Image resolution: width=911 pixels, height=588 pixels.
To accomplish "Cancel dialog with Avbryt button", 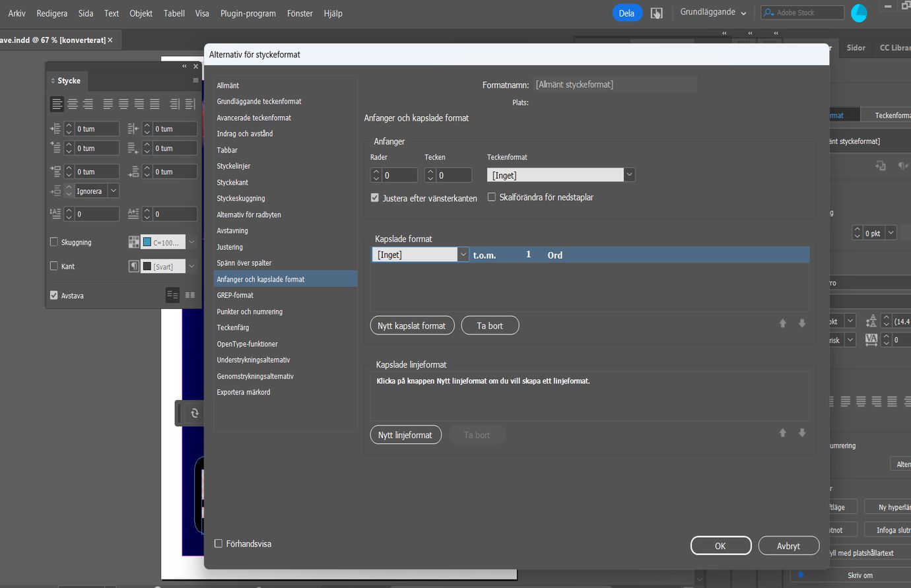I will coord(788,546).
